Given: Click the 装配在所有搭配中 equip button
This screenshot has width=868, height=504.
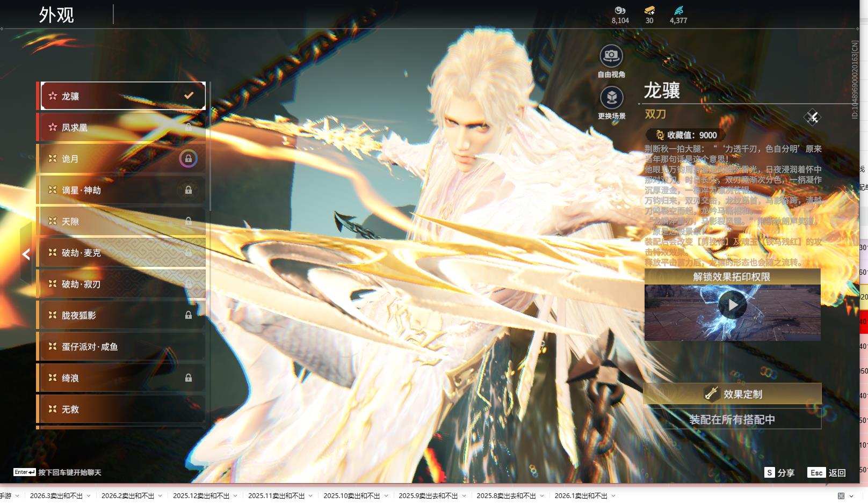Looking at the screenshot, I should [x=732, y=420].
